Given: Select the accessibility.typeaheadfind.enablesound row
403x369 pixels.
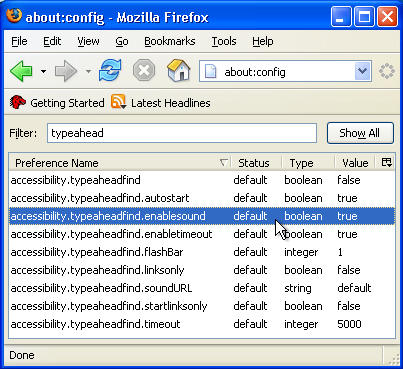Looking at the screenshot, I should pyautogui.click(x=202, y=216).
